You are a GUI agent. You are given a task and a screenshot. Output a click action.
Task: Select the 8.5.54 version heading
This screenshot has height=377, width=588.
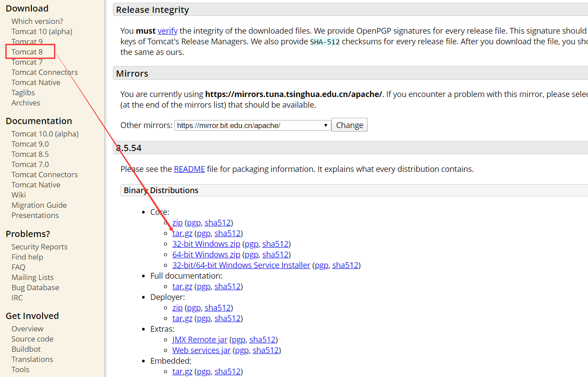click(x=129, y=148)
